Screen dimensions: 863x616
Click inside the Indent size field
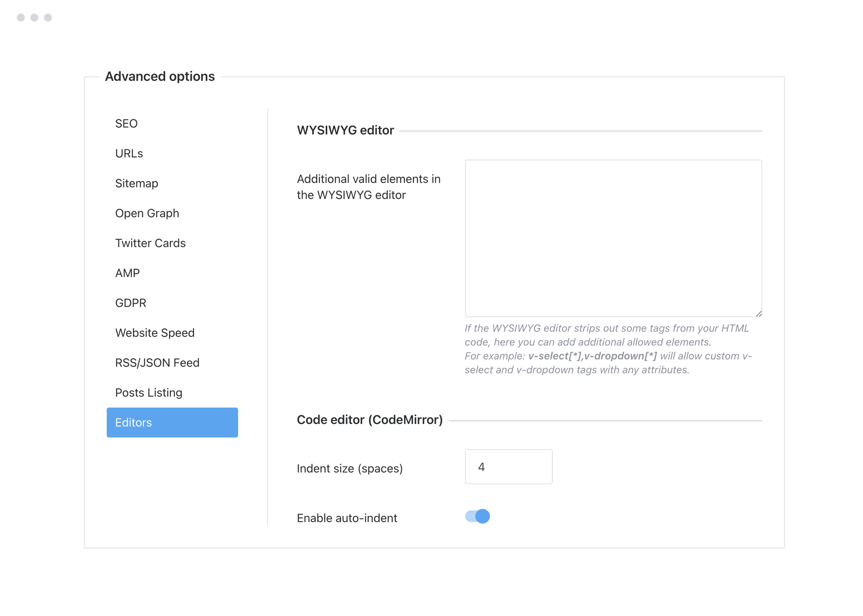coord(508,466)
